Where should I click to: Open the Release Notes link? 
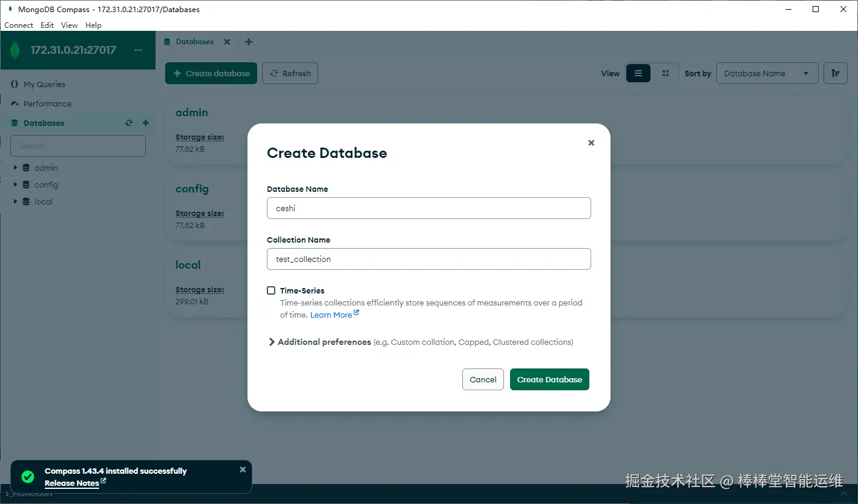[75, 483]
